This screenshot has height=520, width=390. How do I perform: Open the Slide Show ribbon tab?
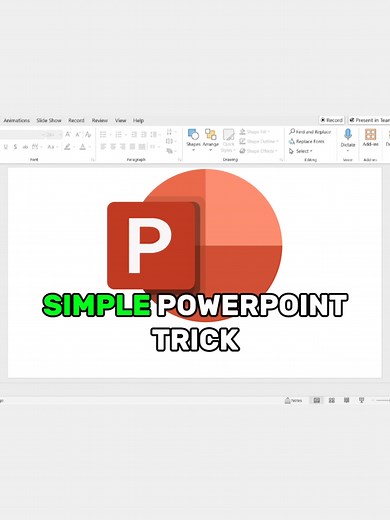click(x=49, y=120)
